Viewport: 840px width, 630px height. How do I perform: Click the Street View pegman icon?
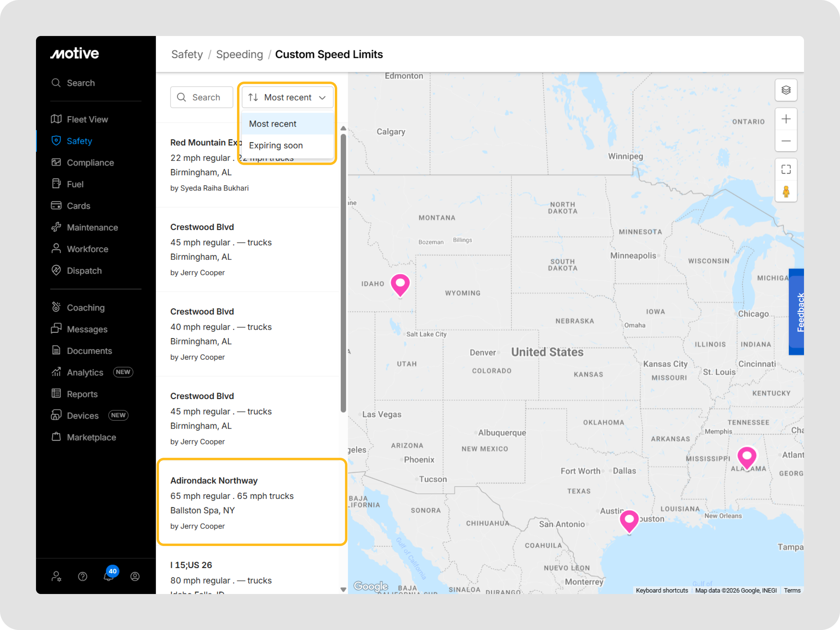[x=786, y=191]
